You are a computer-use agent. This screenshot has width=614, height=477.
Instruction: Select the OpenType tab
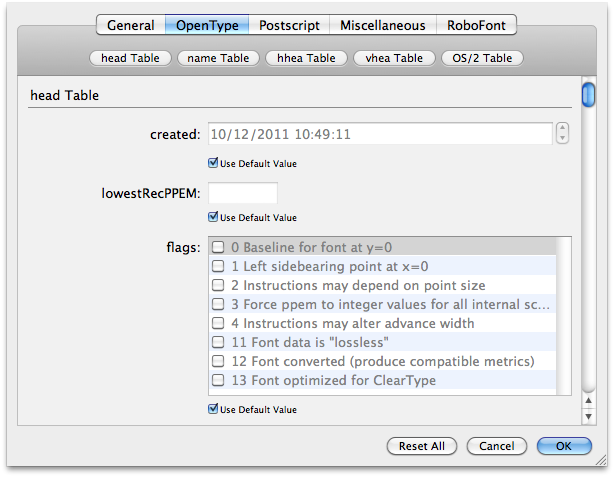(207, 25)
